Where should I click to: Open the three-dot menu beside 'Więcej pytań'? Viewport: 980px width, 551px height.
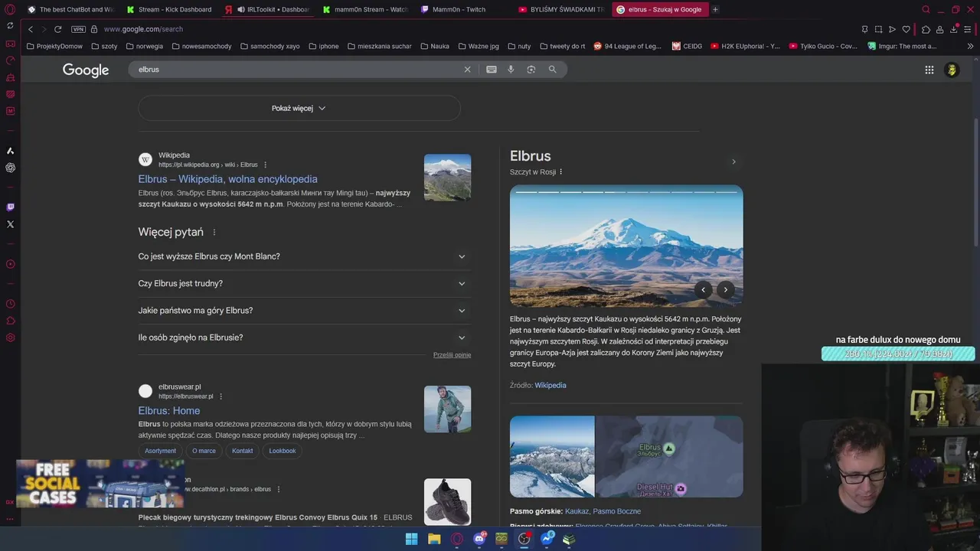pyautogui.click(x=214, y=233)
